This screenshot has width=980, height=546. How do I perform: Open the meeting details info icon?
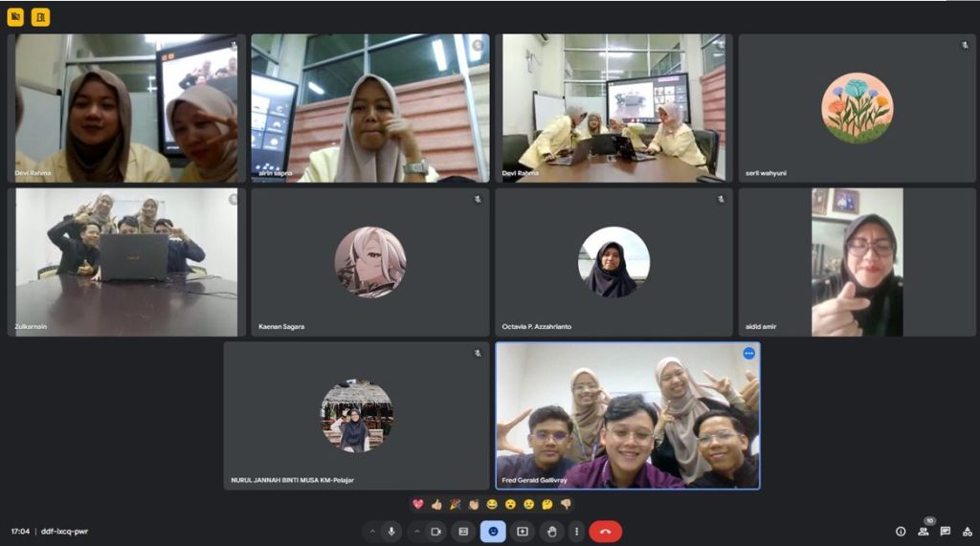coord(901,531)
